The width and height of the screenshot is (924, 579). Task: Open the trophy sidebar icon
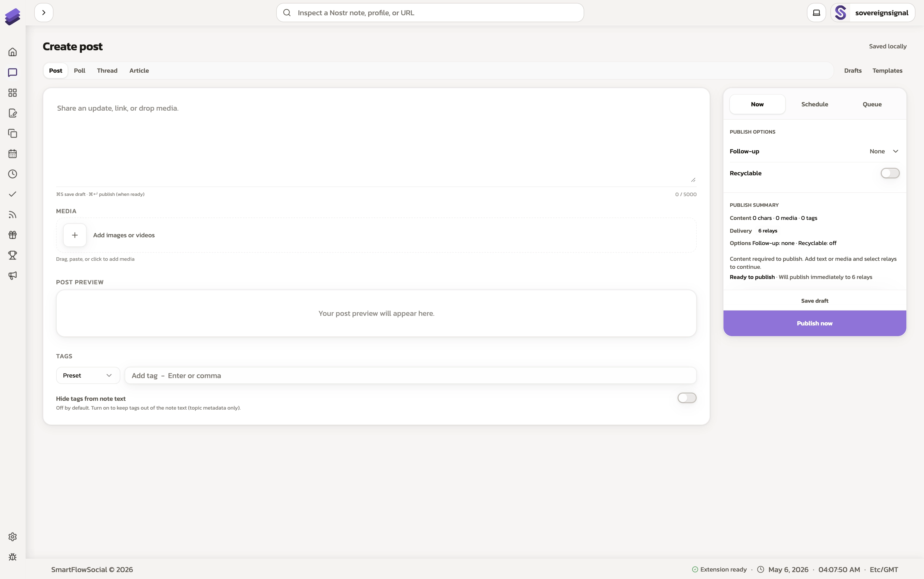click(x=13, y=255)
